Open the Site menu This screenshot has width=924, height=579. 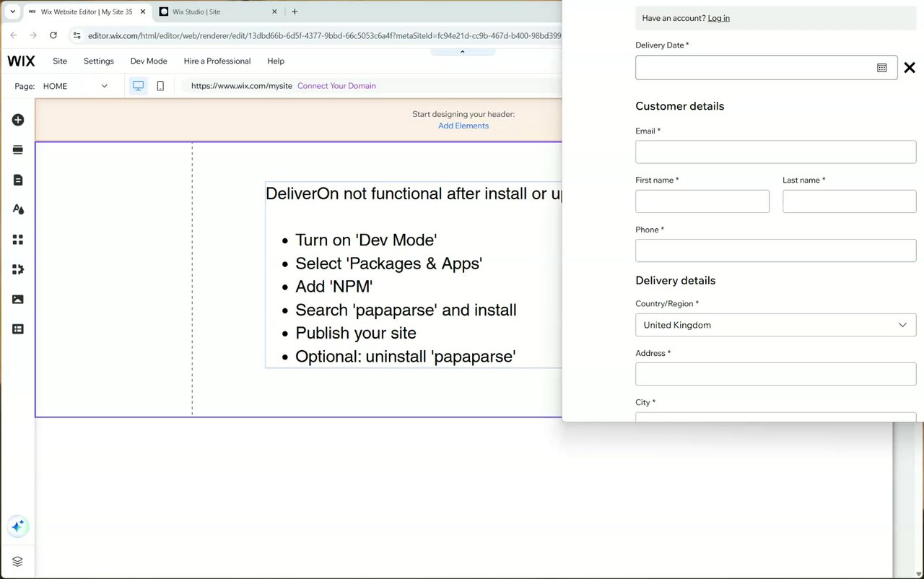tap(60, 61)
